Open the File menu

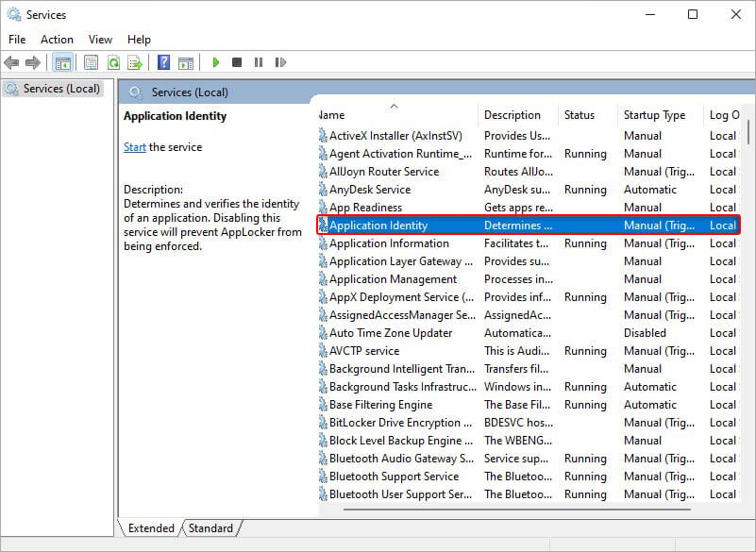[17, 40]
